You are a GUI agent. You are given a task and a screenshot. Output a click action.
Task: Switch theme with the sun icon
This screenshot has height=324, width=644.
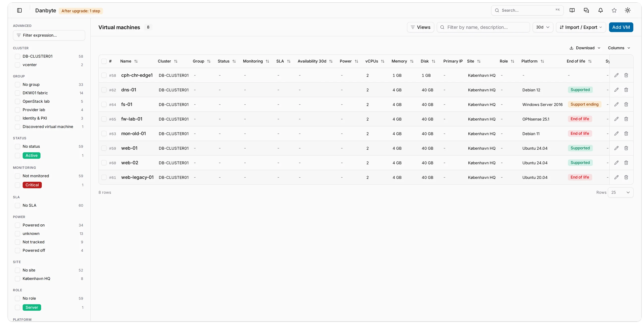(x=627, y=10)
